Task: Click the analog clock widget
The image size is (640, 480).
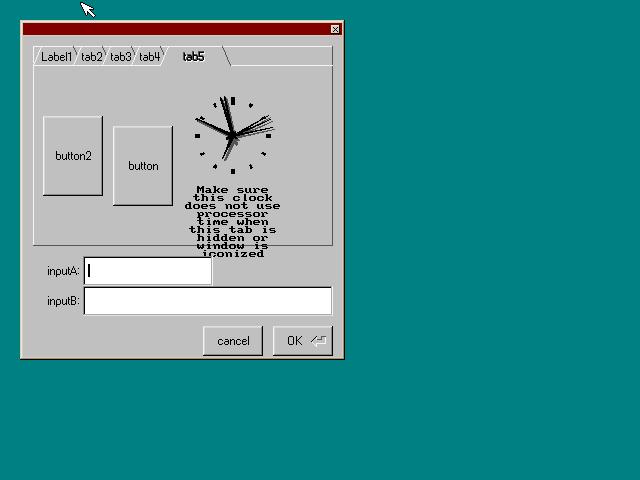Action: click(x=233, y=136)
